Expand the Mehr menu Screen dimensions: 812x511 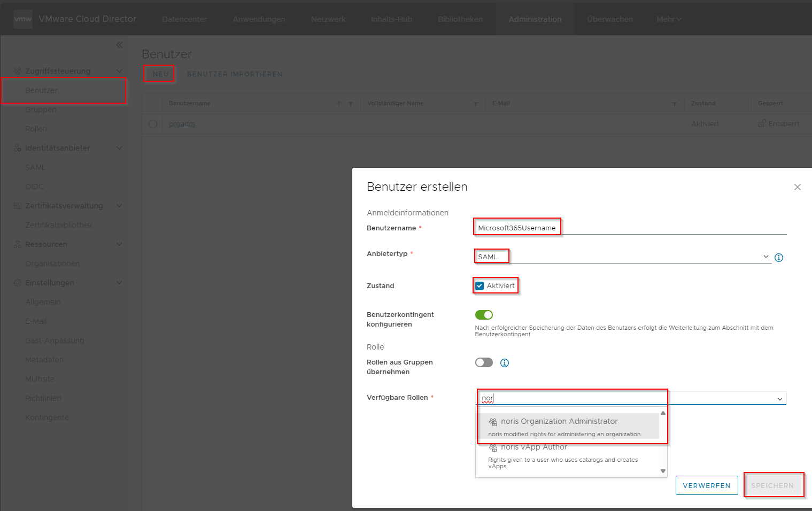coord(669,19)
